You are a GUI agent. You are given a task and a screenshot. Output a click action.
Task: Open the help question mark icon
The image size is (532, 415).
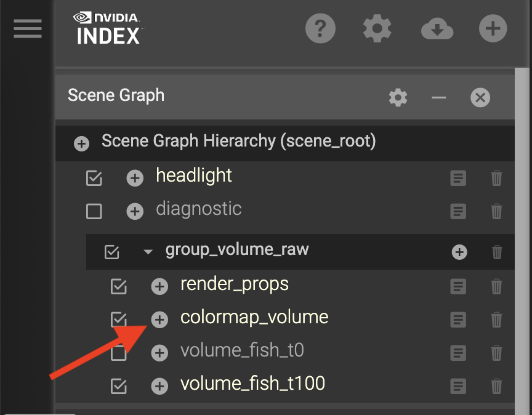pos(320,29)
